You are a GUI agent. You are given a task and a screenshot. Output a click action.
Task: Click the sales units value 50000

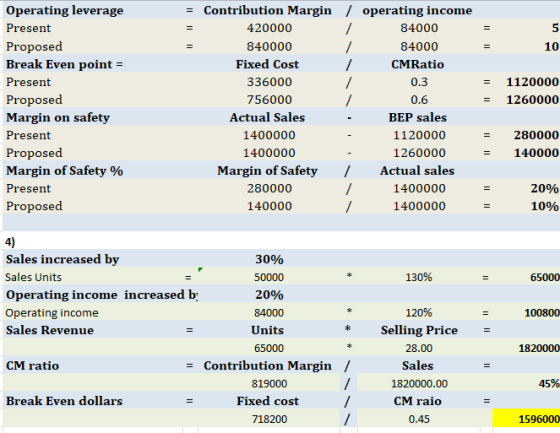point(269,277)
